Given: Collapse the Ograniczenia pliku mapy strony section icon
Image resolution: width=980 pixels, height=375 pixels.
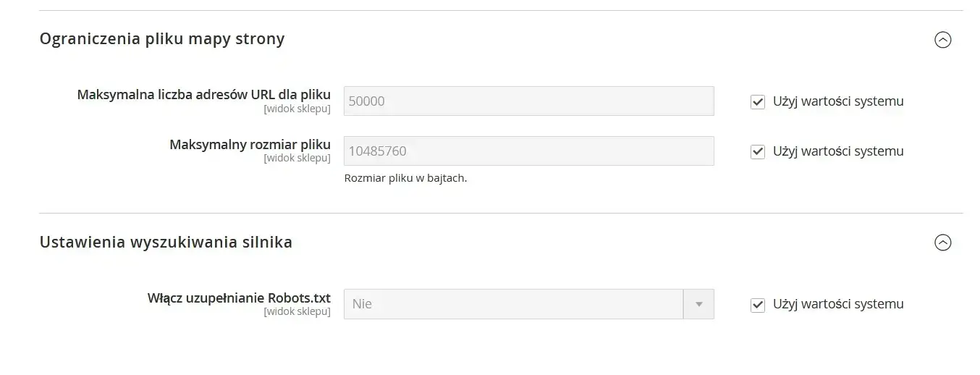Looking at the screenshot, I should (942, 40).
